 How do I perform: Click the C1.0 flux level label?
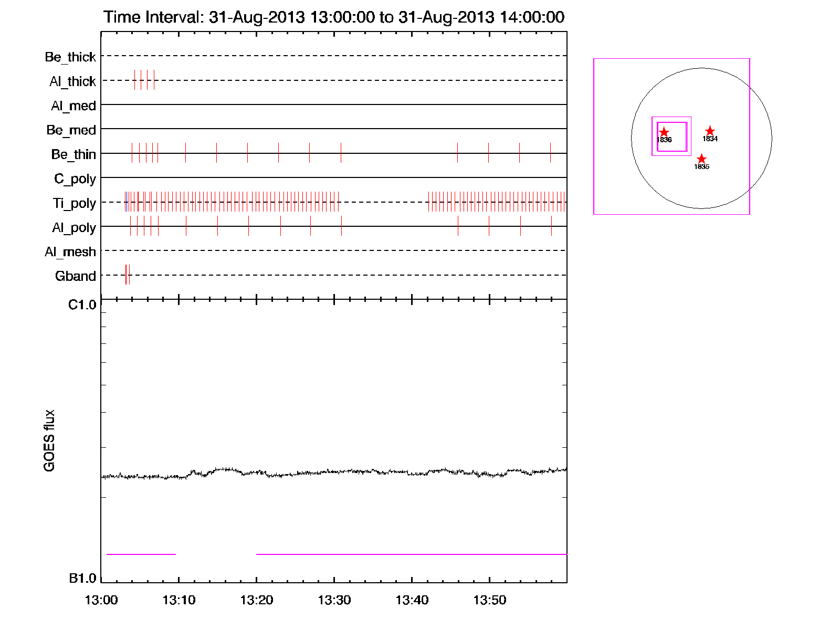click(82, 305)
